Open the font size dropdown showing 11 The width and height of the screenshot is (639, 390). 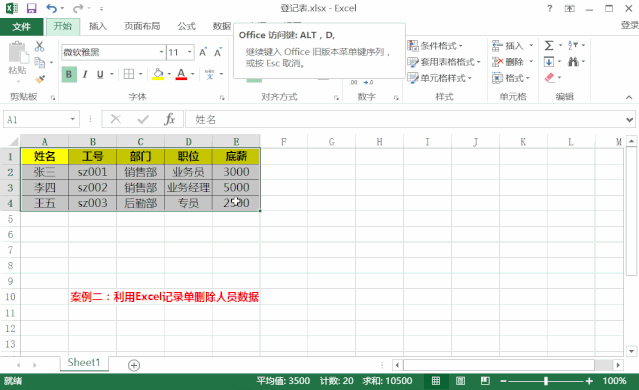coord(189,52)
